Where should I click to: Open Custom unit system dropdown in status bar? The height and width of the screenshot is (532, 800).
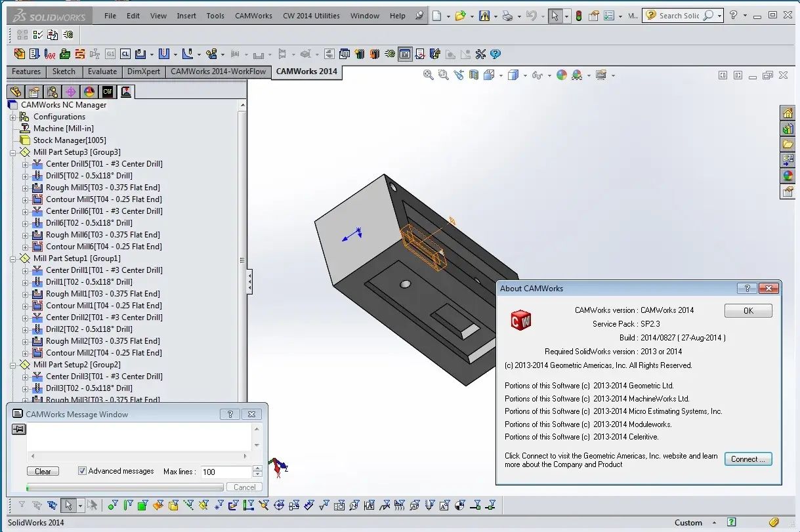tap(713, 523)
